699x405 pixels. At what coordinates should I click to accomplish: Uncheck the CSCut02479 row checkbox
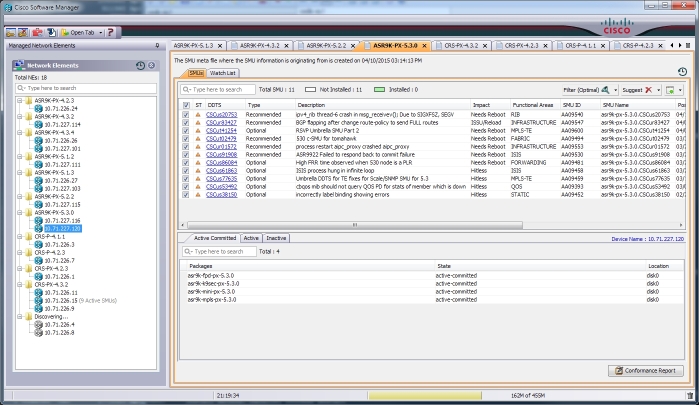click(x=186, y=139)
